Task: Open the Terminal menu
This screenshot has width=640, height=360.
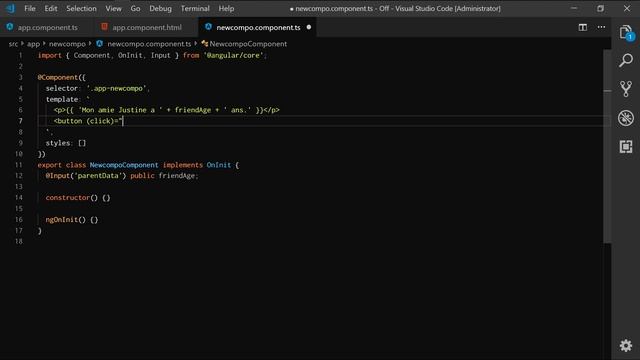Action: (195, 8)
